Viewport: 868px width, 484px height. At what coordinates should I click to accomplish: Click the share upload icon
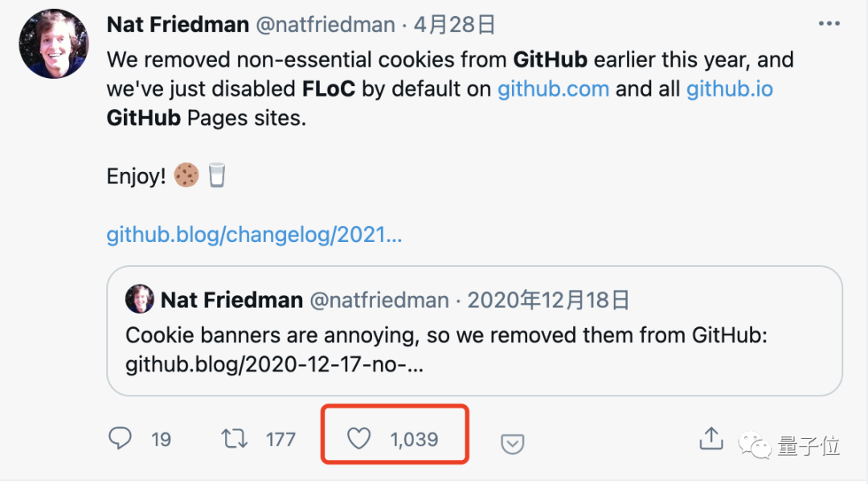pos(710,438)
